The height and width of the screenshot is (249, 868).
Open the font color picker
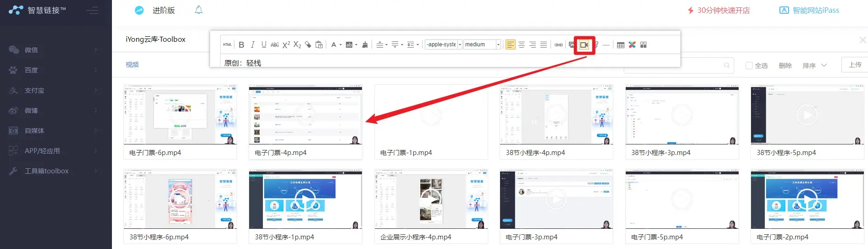coord(336,45)
